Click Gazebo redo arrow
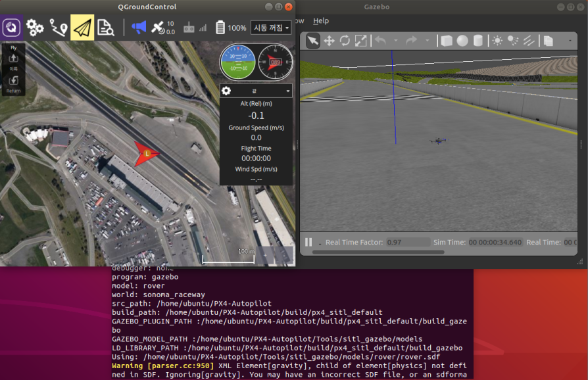Screen dimensions: 588x380 (411, 41)
